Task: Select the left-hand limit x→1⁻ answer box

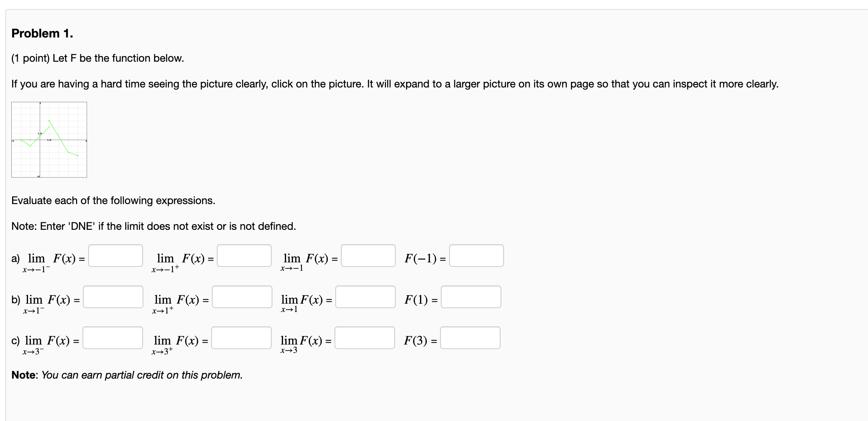Action: (113, 297)
